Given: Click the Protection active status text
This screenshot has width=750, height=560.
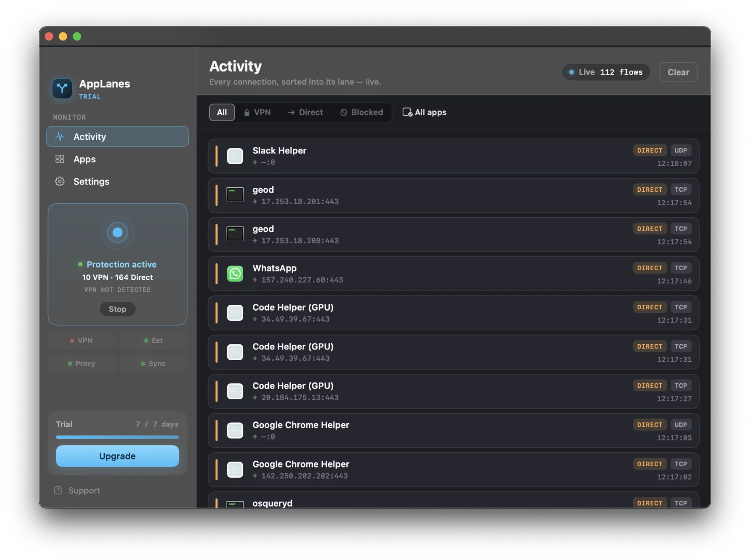Looking at the screenshot, I should (x=121, y=264).
